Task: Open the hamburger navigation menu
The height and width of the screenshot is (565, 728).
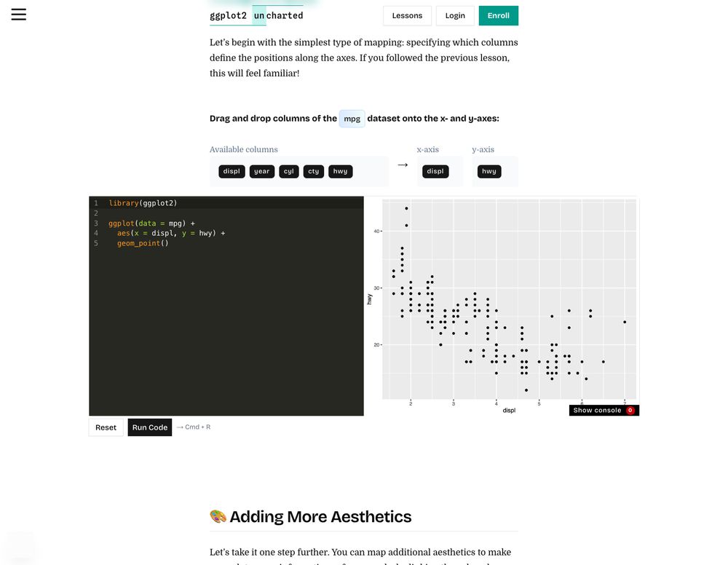Action: 19,14
